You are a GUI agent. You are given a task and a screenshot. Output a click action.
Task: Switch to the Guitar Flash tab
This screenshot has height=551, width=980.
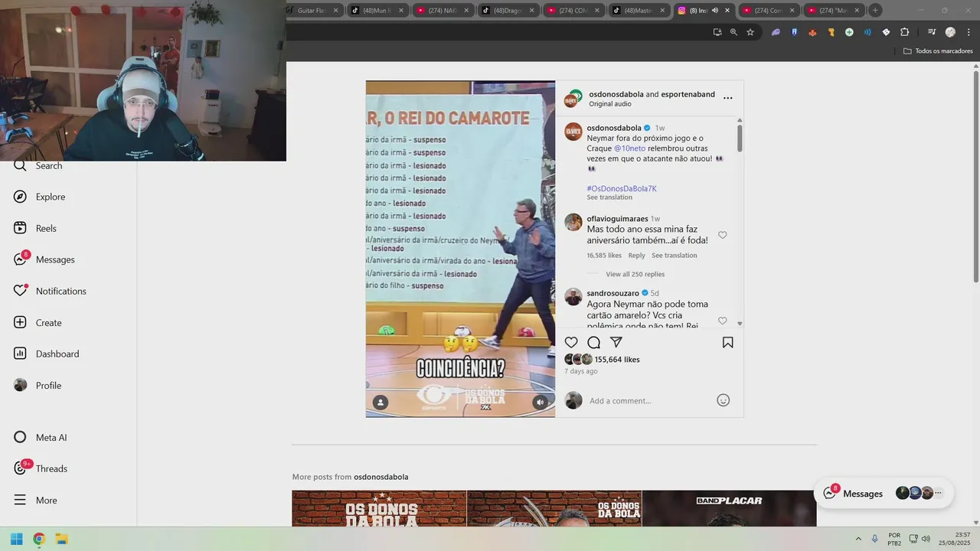pos(314,10)
